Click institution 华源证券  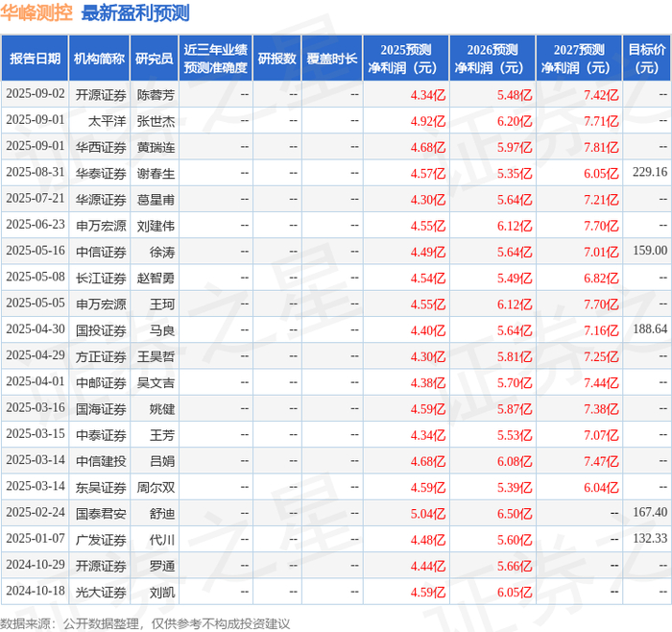[101, 200]
